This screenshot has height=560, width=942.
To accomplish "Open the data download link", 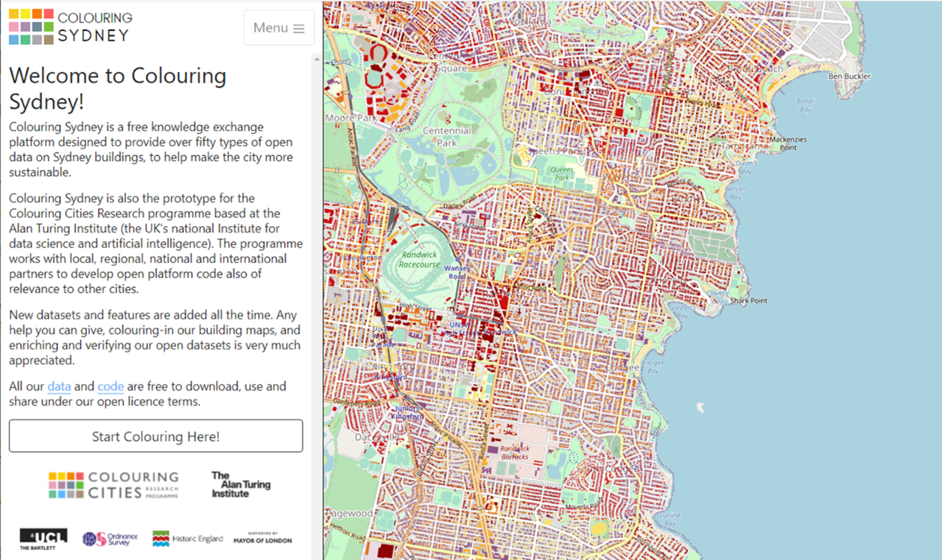I will coord(59,386).
